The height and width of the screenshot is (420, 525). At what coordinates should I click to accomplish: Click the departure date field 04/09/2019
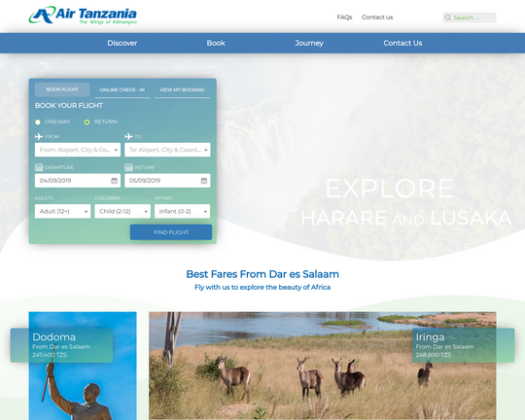[x=78, y=181]
